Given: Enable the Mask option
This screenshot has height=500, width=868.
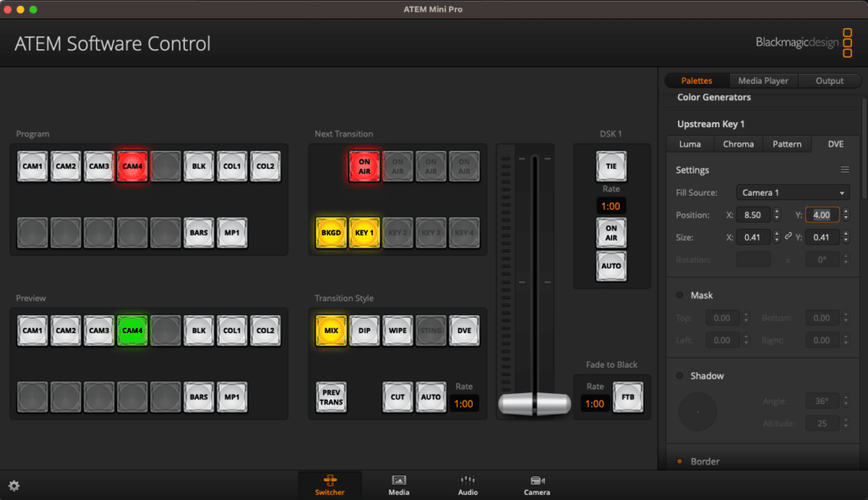Looking at the screenshot, I should [x=680, y=295].
